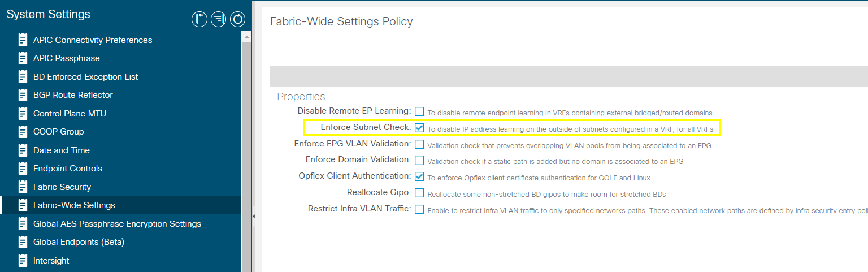Click document icon beside BGP Route Reflector
This screenshot has height=272, width=868.
tap(23, 95)
